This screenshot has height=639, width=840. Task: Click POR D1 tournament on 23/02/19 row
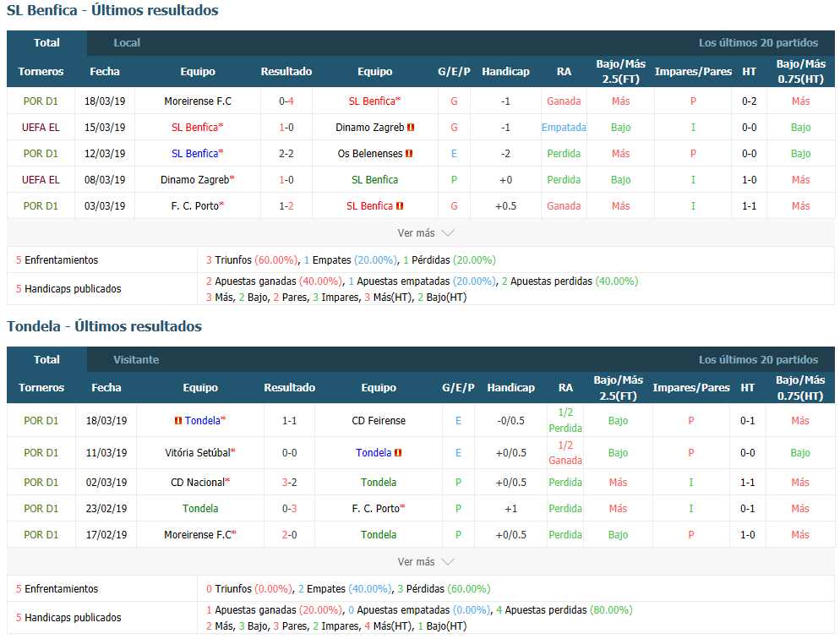coord(41,508)
